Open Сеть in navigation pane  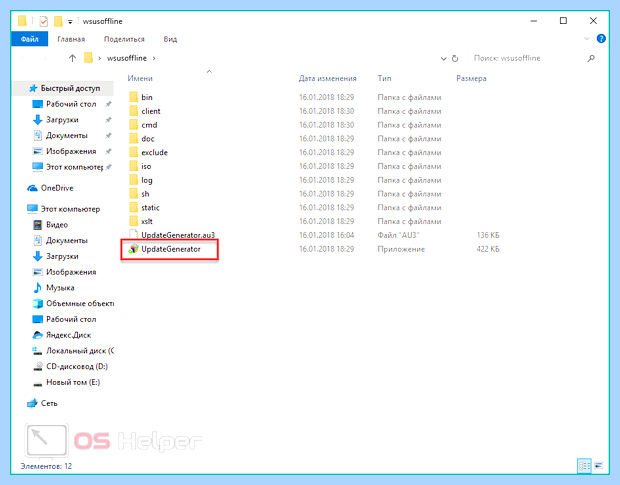point(42,403)
